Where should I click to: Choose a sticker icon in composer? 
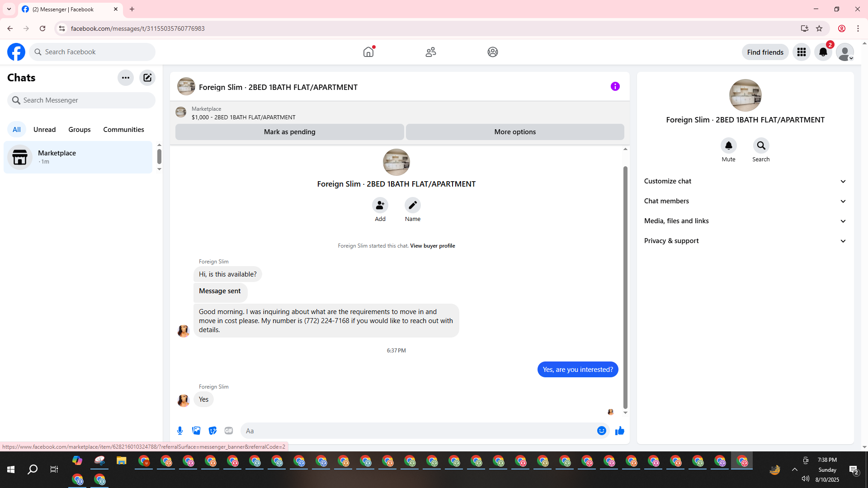click(x=212, y=431)
